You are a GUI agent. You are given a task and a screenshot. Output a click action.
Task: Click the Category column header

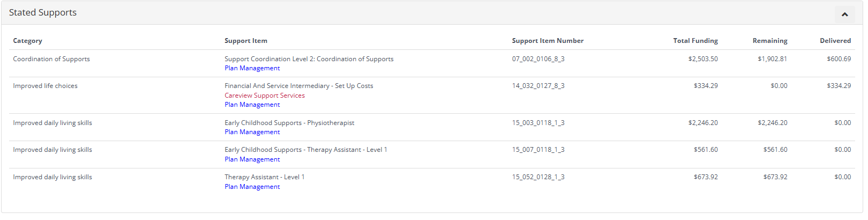tap(27, 41)
